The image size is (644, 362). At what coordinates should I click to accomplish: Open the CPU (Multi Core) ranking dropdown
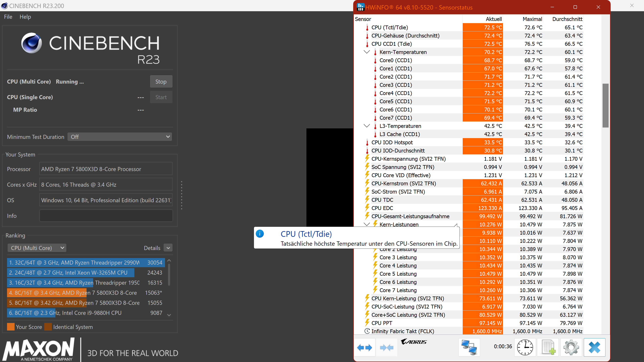(x=37, y=248)
